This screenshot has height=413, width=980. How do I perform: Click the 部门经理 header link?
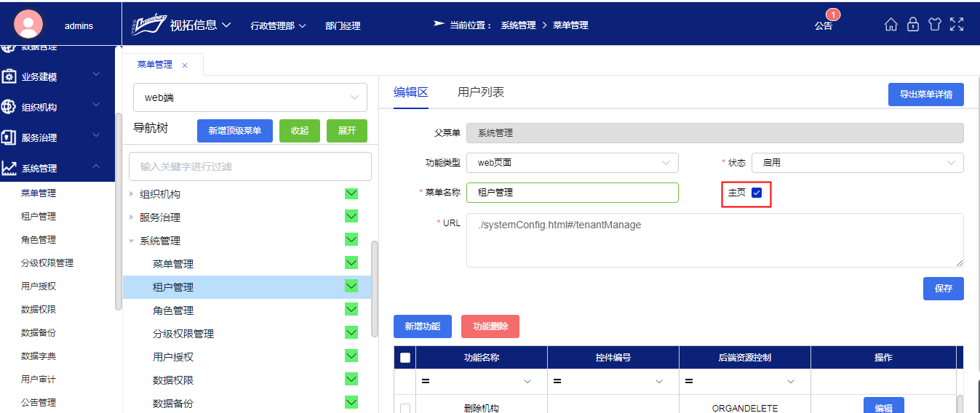tap(343, 25)
